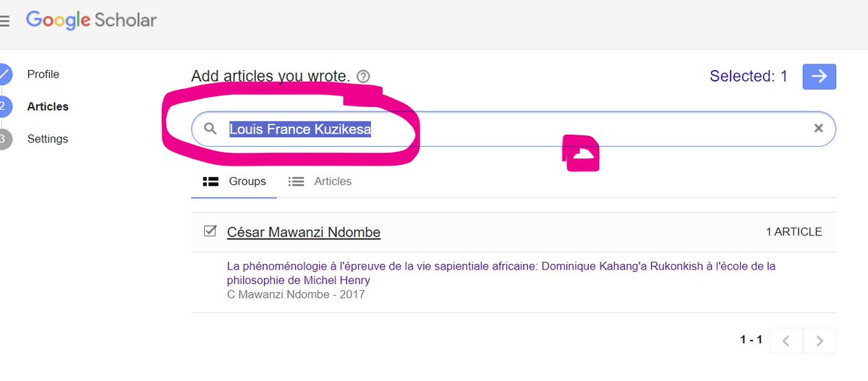The height and width of the screenshot is (381, 868).
Task: Click the search magnifier icon
Action: 210,129
